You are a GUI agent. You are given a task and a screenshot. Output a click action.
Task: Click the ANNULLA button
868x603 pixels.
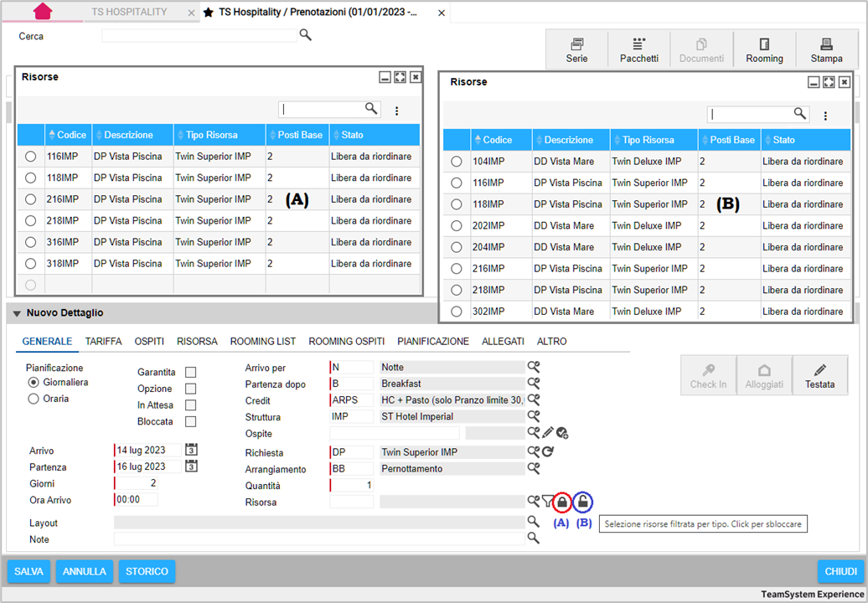(85, 571)
